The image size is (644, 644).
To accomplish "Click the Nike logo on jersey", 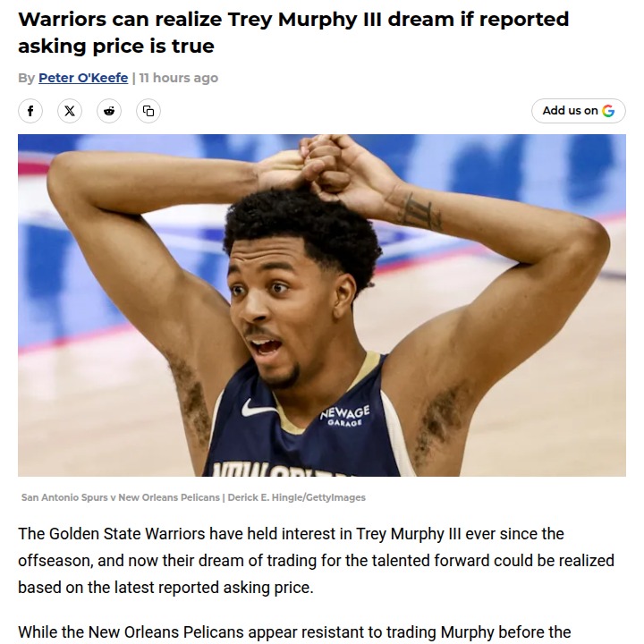I will (258, 408).
